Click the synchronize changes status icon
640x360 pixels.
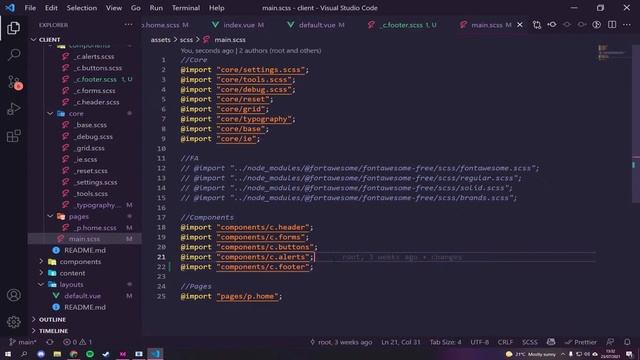click(50, 342)
